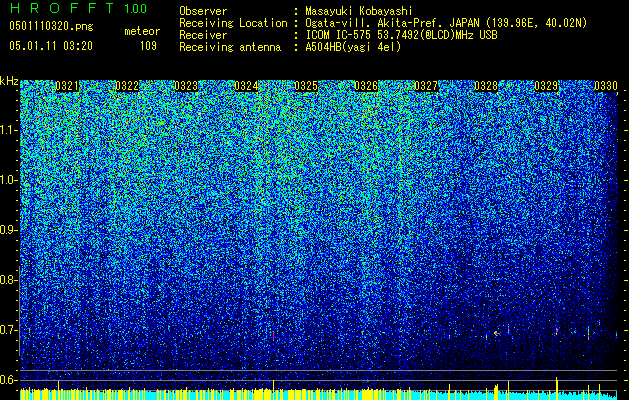Click the HROFFT program title
The height and width of the screenshot is (400, 629).
63,8
